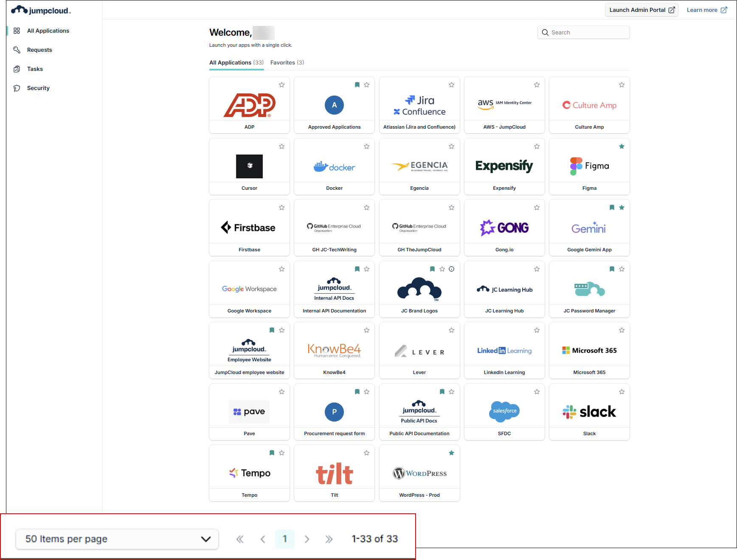The image size is (737, 560).
Task: Toggle favorite star on Microsoft 365
Action: tap(622, 330)
